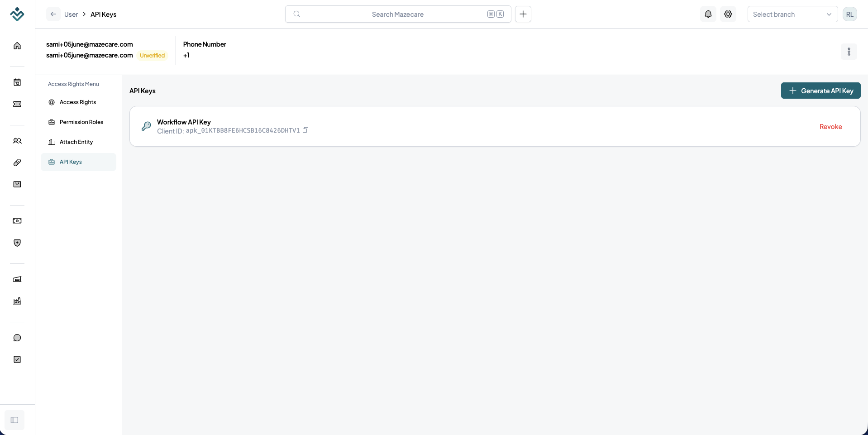868x435 pixels.
Task: Click the Access Rights Menu heading
Action: click(73, 84)
